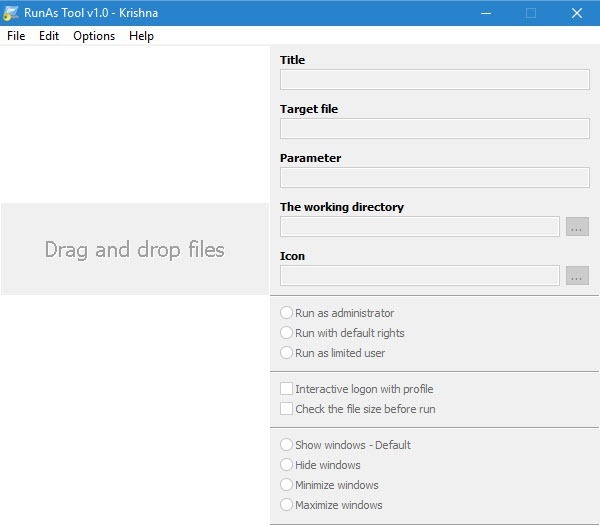
Task: Browse for the working directory using the ellipsis button
Action: (577, 226)
